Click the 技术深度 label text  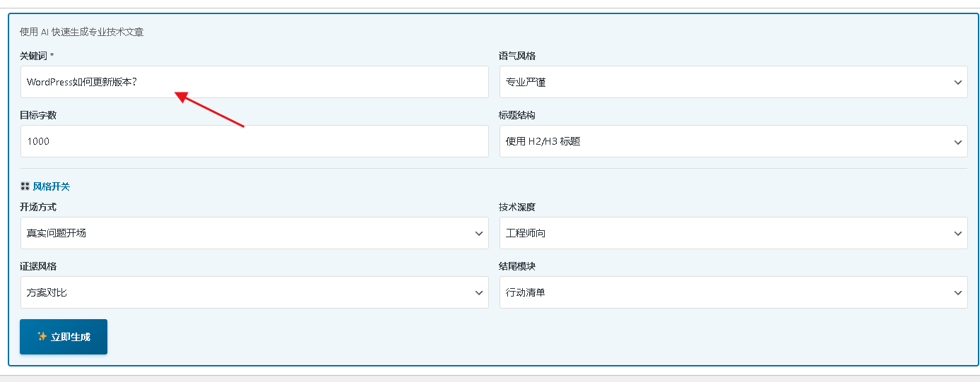coord(516,207)
